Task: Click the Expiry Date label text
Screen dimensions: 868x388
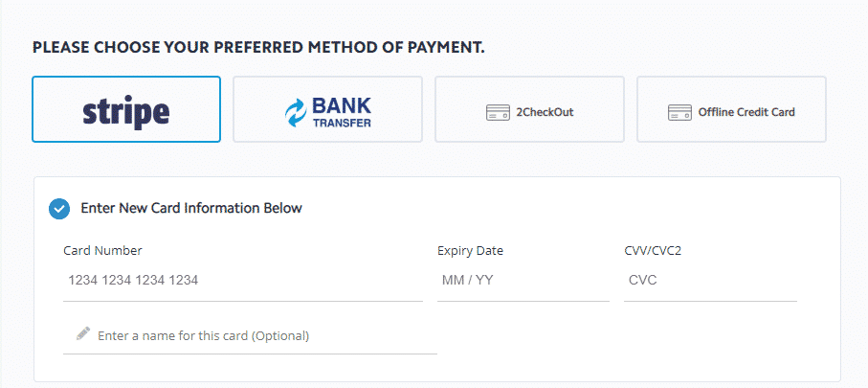Action: pos(470,251)
